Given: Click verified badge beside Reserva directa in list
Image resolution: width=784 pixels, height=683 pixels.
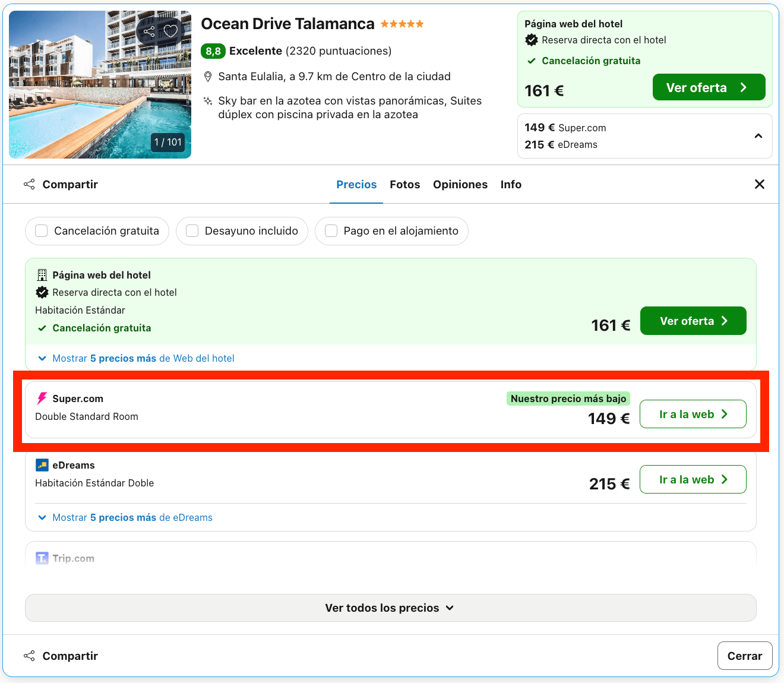Looking at the screenshot, I should pyautogui.click(x=42, y=292).
